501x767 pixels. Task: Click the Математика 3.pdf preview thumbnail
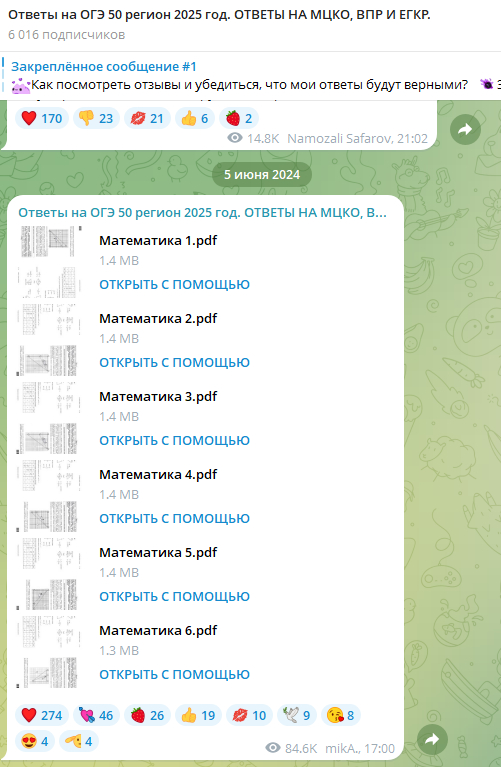49,418
